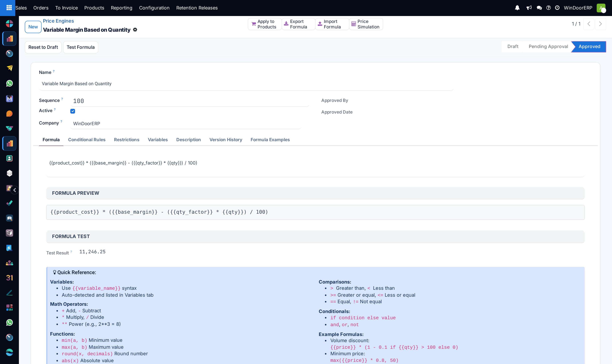612x364 pixels.
Task: Toggle the Active checkbox
Action: (73, 111)
